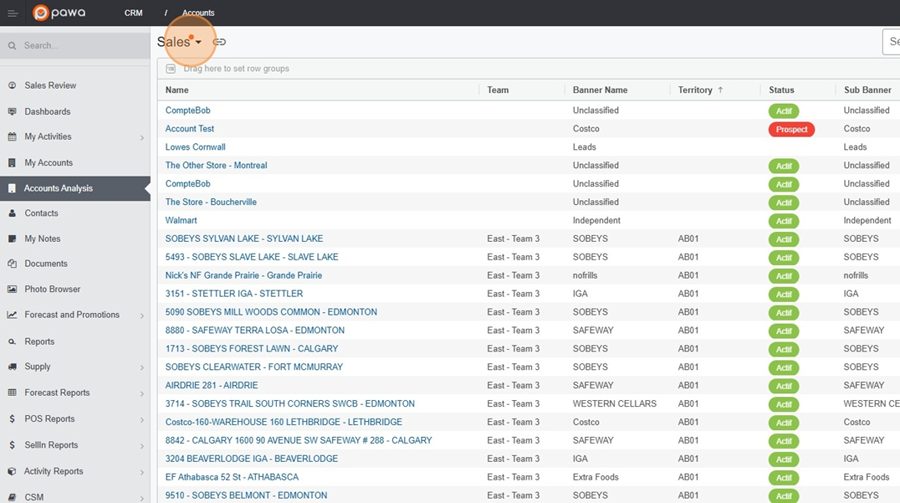Open Dashboards in the sidebar

pos(48,111)
